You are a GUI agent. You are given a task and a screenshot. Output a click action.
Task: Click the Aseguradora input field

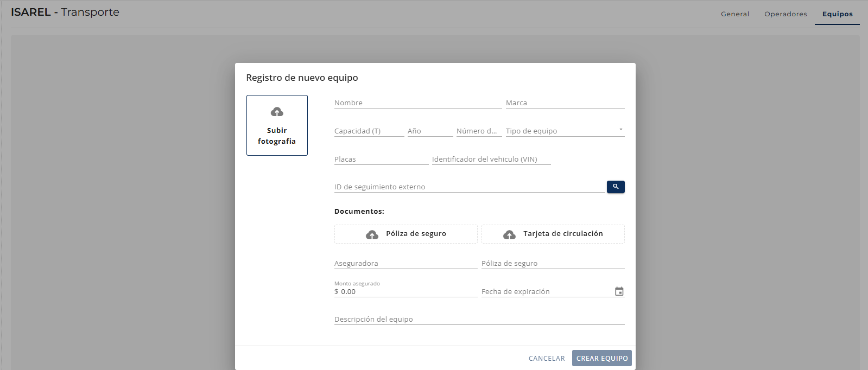406,263
